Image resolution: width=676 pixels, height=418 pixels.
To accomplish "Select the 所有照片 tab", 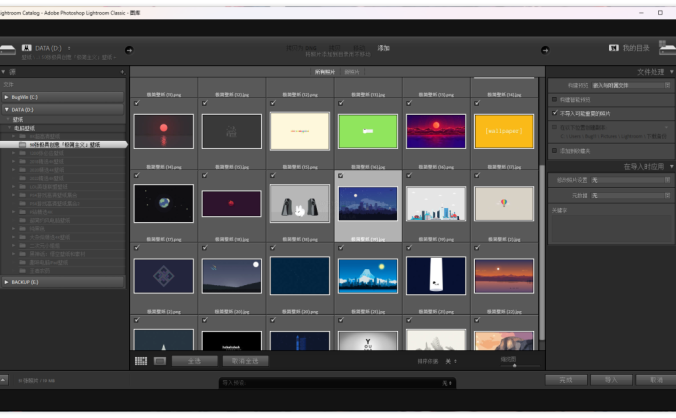I will pyautogui.click(x=324, y=72).
